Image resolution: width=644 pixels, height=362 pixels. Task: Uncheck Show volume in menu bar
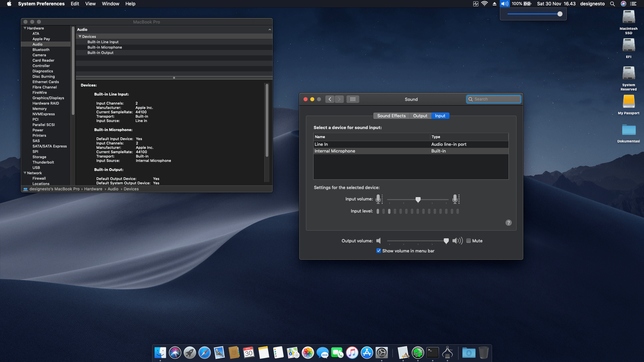pos(379,251)
